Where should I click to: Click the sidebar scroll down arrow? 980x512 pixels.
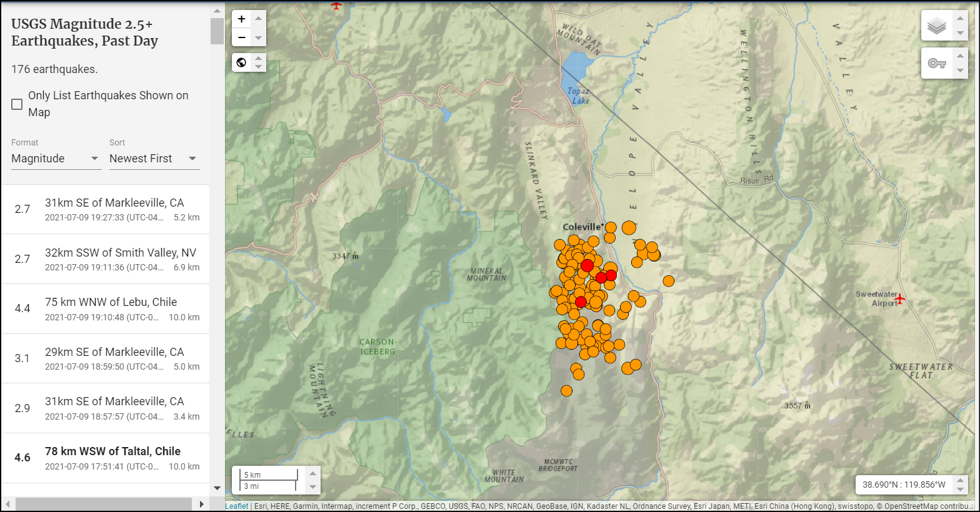217,488
